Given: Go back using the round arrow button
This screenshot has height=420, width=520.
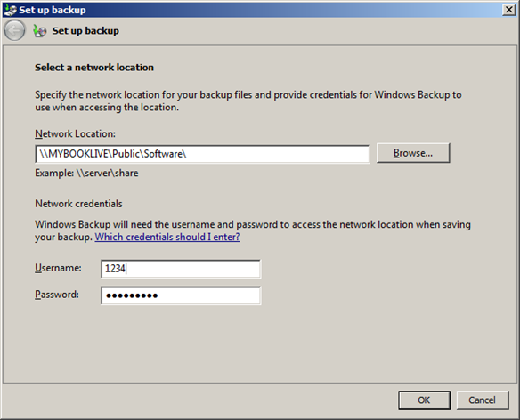Looking at the screenshot, I should click(x=14, y=30).
